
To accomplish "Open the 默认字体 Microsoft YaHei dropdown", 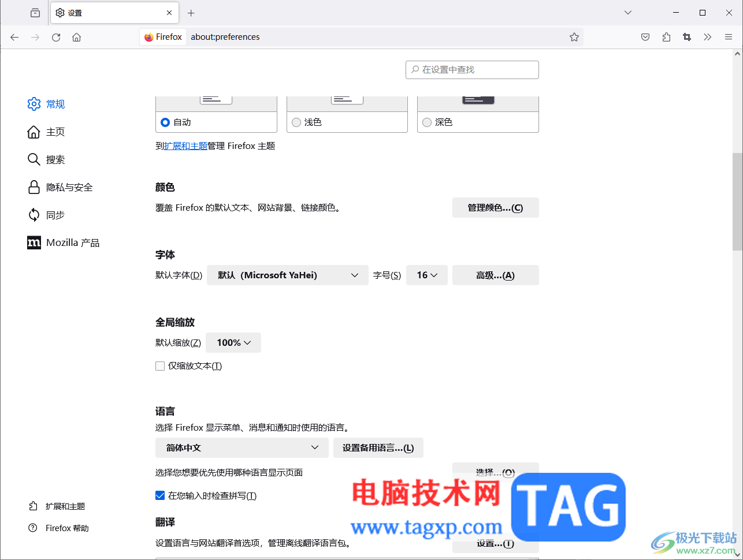I will (288, 275).
